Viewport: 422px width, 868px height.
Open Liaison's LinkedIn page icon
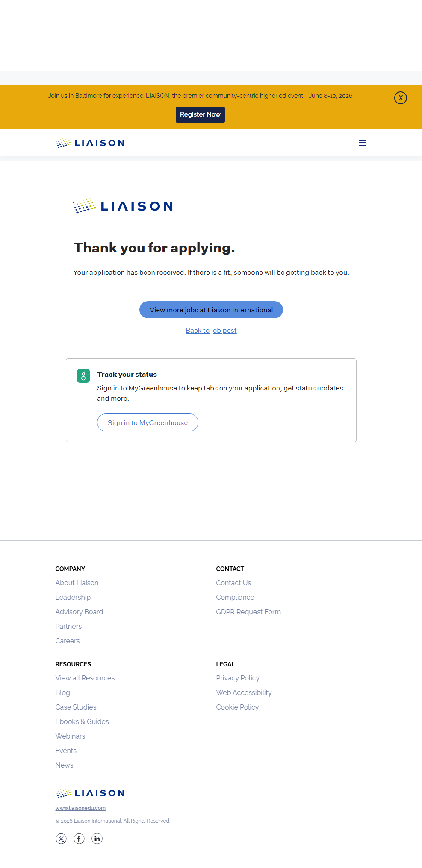[97, 839]
